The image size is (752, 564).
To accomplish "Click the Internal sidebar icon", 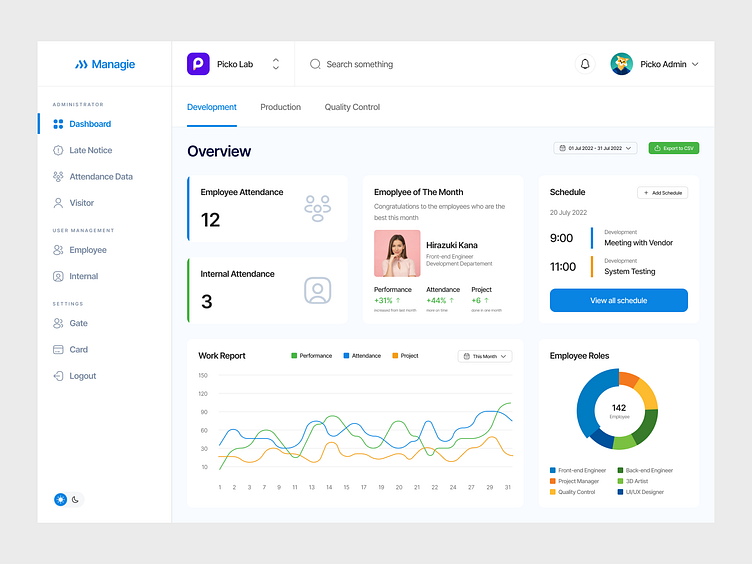I will 58,276.
